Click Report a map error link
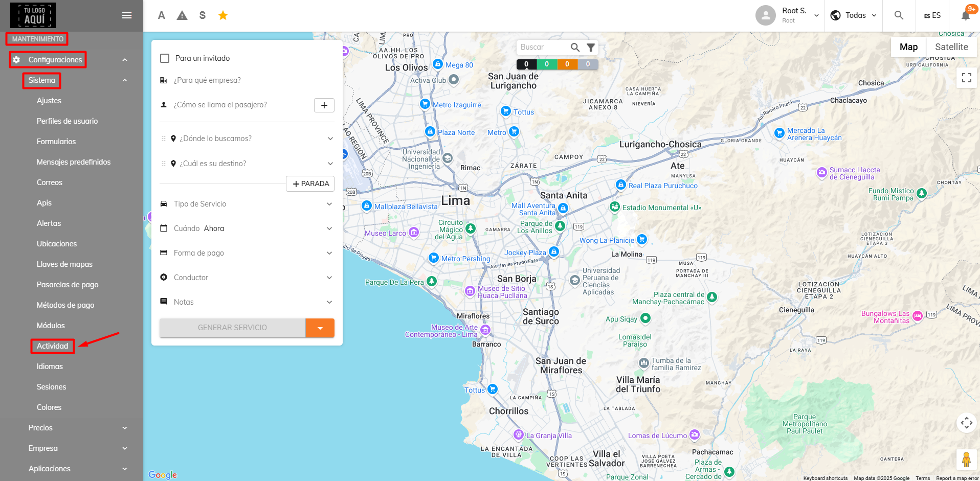 point(957,478)
